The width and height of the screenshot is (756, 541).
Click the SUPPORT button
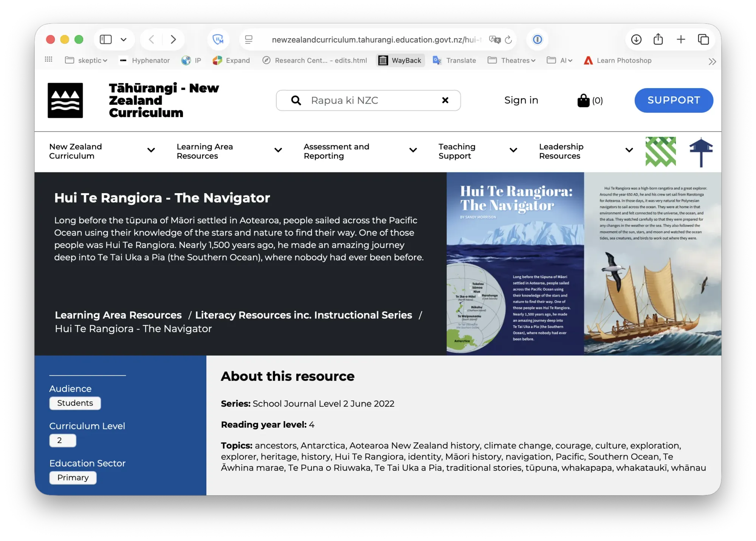(674, 100)
